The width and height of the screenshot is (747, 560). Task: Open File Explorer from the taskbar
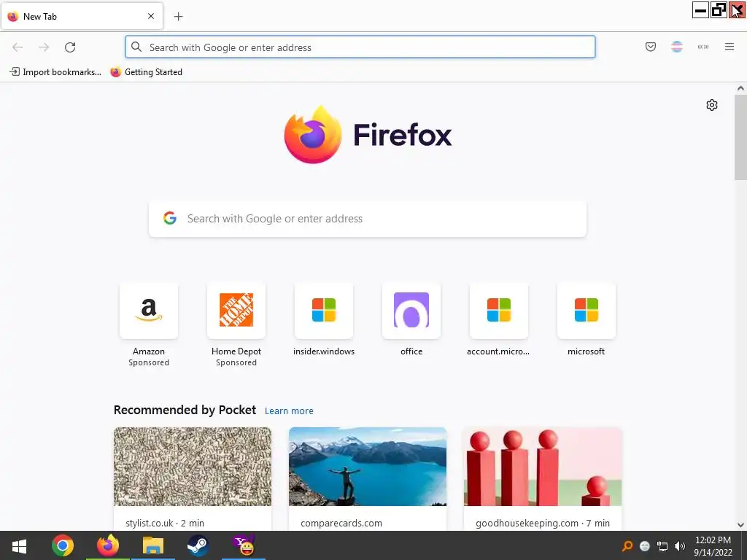(153, 545)
